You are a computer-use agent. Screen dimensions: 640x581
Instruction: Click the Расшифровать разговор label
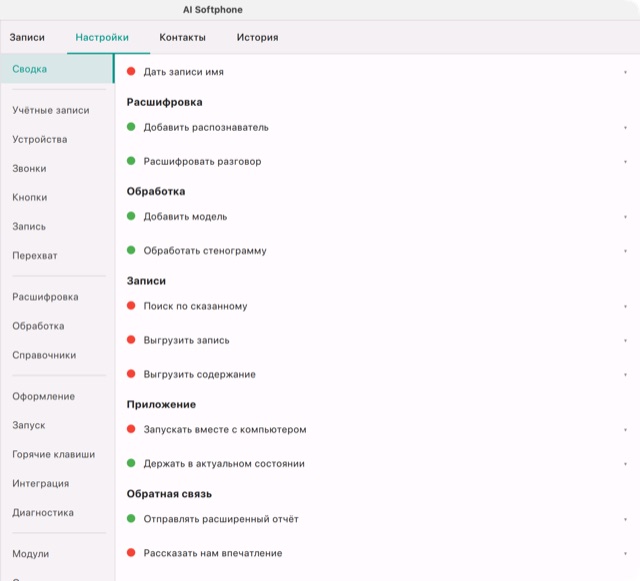(202, 161)
